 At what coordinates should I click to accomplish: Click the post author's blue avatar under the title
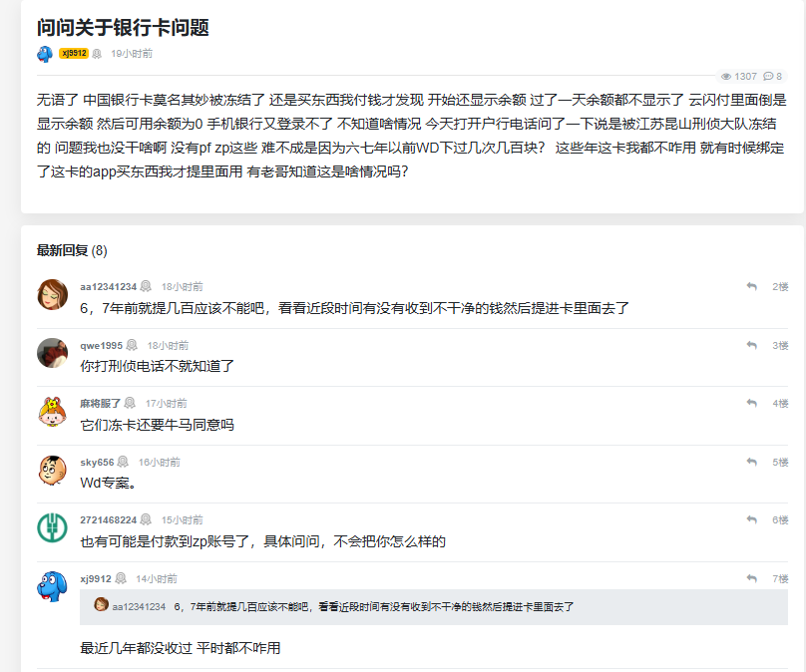(45, 54)
